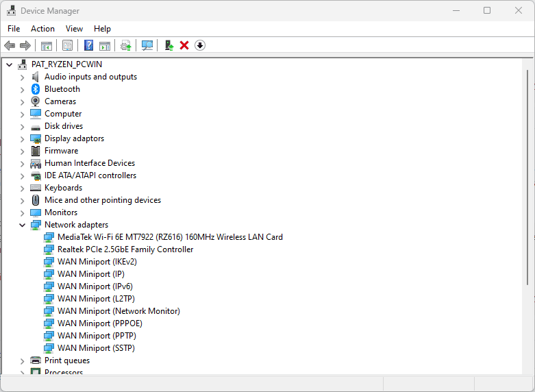Click the network icon beside Realtek PCIe 2.5GbE
Image resolution: width=535 pixels, height=392 pixels.
coord(49,249)
